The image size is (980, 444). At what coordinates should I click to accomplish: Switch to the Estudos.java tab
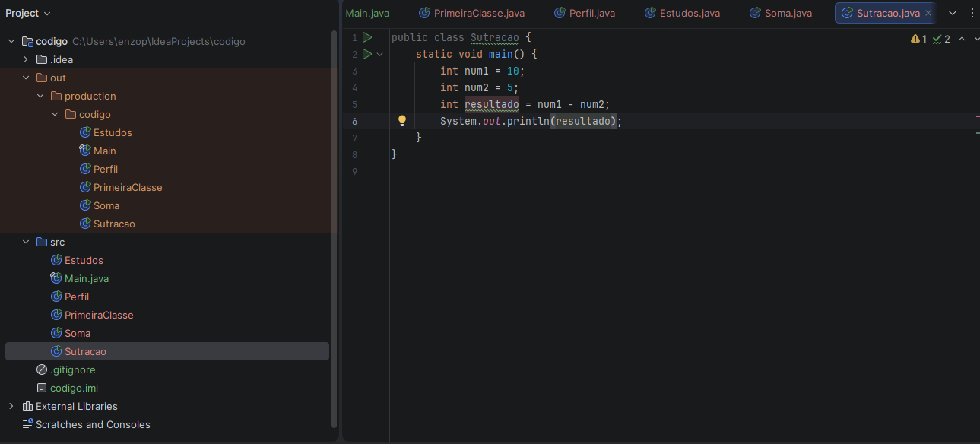click(682, 13)
